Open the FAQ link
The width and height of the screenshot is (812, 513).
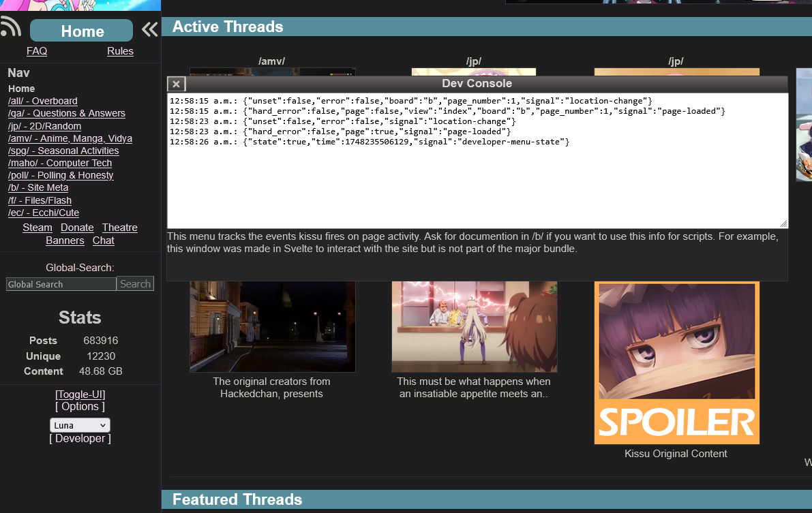[x=37, y=51]
